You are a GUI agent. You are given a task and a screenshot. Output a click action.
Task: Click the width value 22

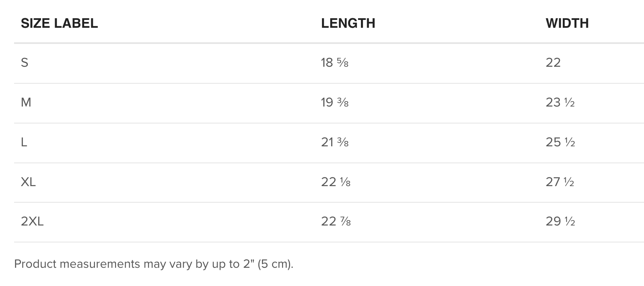553,63
